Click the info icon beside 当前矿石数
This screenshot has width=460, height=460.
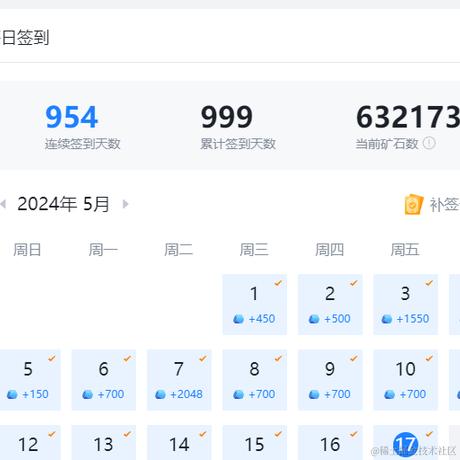429,143
